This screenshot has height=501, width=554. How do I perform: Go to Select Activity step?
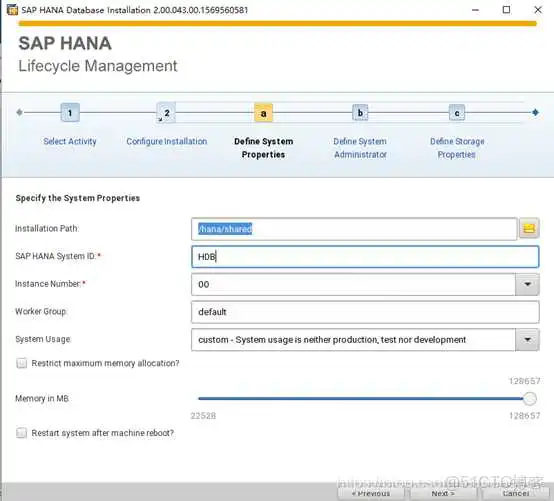(70, 141)
